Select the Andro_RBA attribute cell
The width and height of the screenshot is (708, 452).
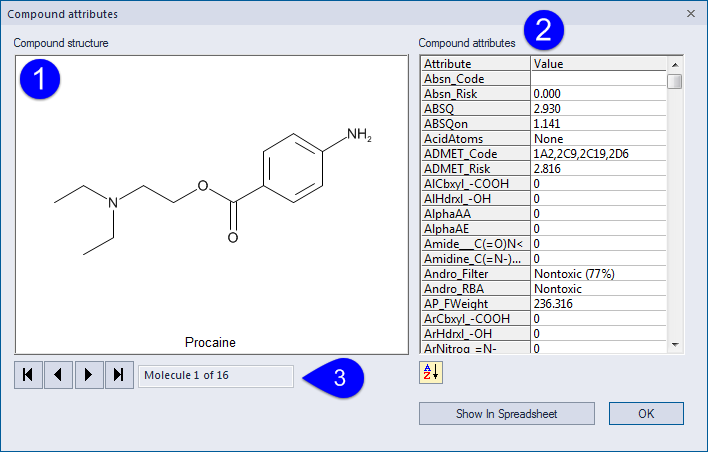[476, 289]
